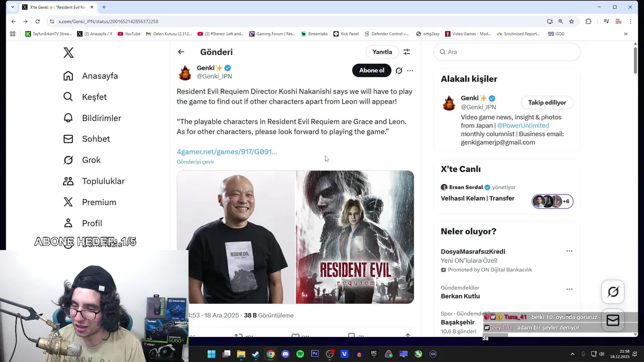Screen dimensions: 644x362
Task: Open DosyaMasrafsızKredi promoted trend
Action: 473,251
